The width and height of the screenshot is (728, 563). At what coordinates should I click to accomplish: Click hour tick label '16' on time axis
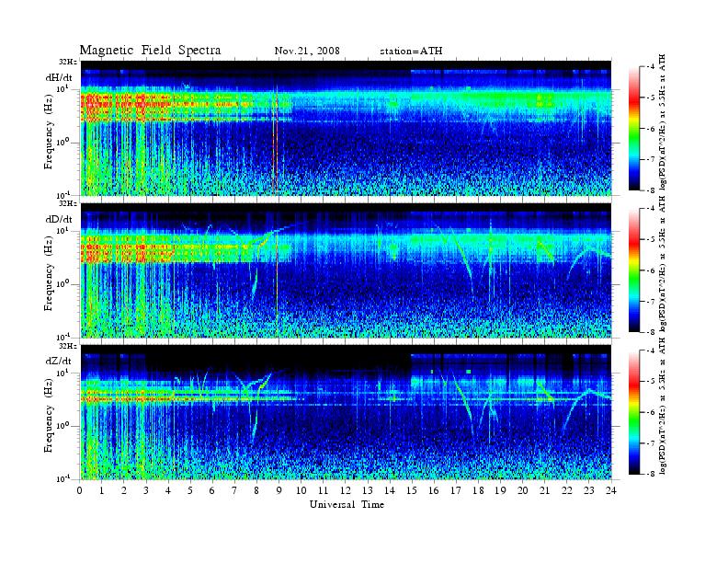tap(434, 490)
